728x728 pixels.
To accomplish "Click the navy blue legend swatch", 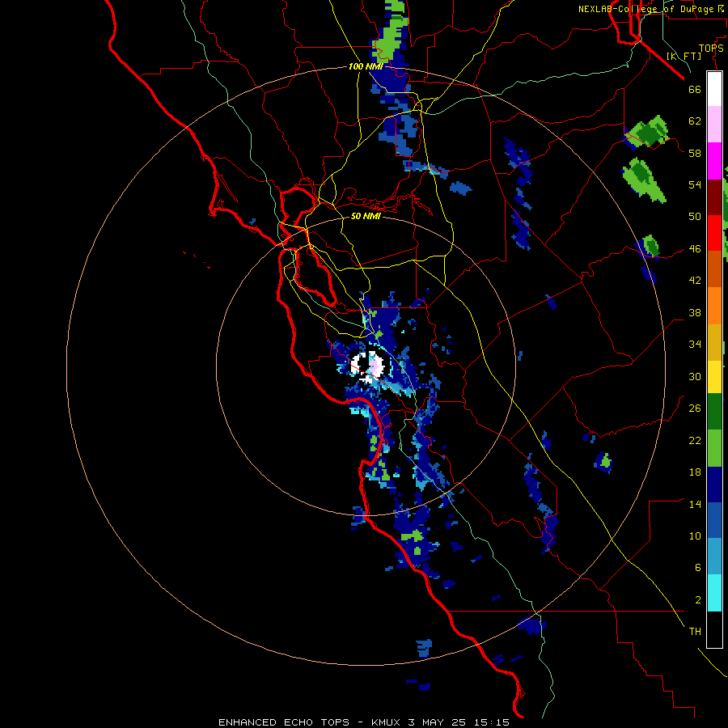I will pos(714,485).
